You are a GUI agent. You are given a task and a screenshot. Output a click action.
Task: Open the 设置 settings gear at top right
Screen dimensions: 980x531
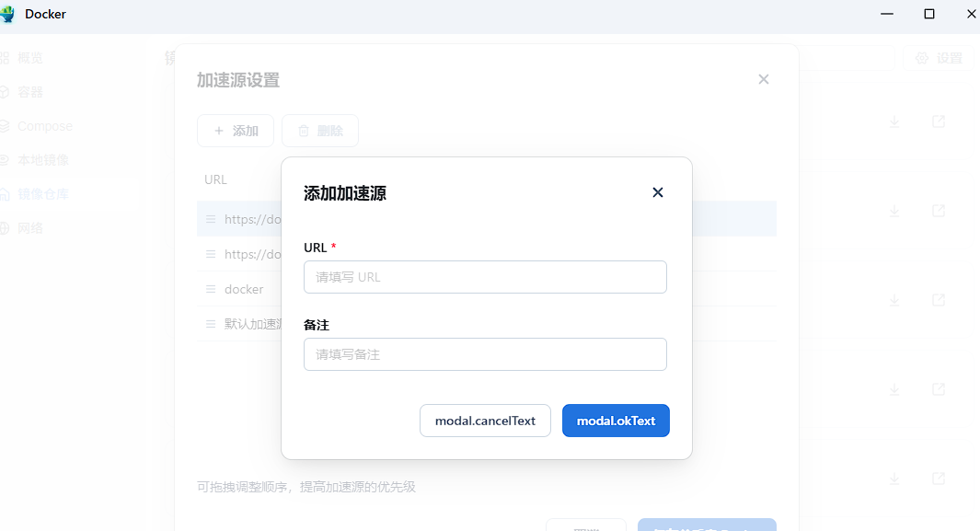coord(938,57)
